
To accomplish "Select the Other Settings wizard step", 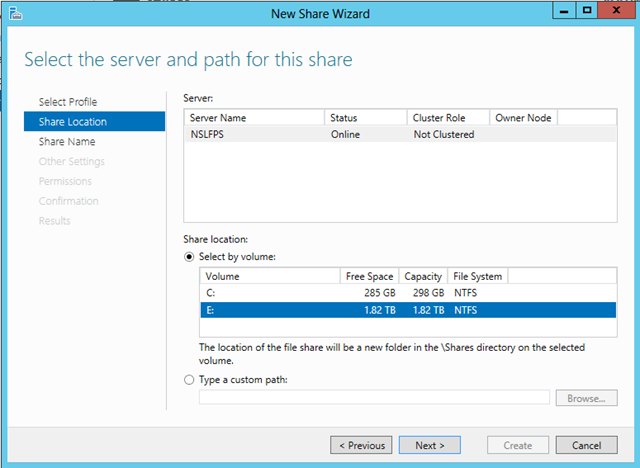I will [x=71, y=162].
